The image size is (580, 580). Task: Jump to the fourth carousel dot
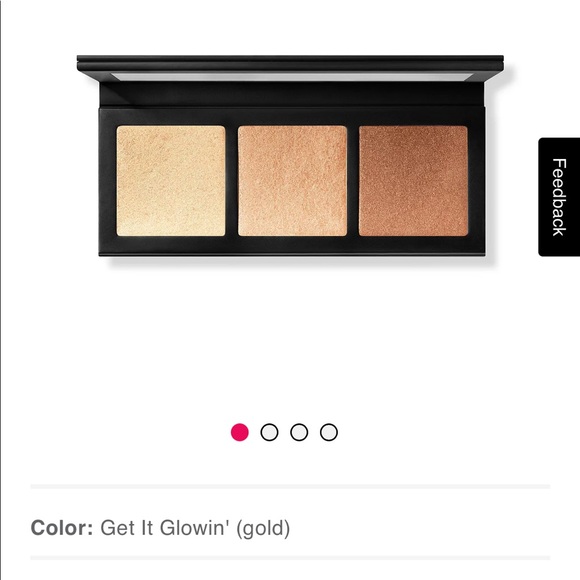328,432
